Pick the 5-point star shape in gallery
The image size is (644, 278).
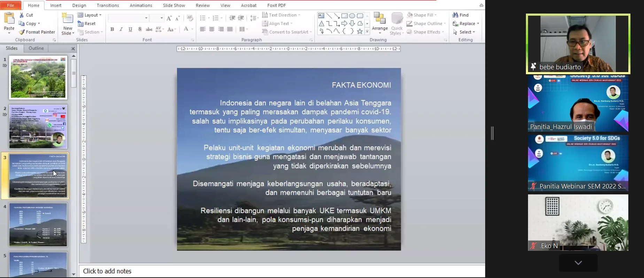click(359, 31)
